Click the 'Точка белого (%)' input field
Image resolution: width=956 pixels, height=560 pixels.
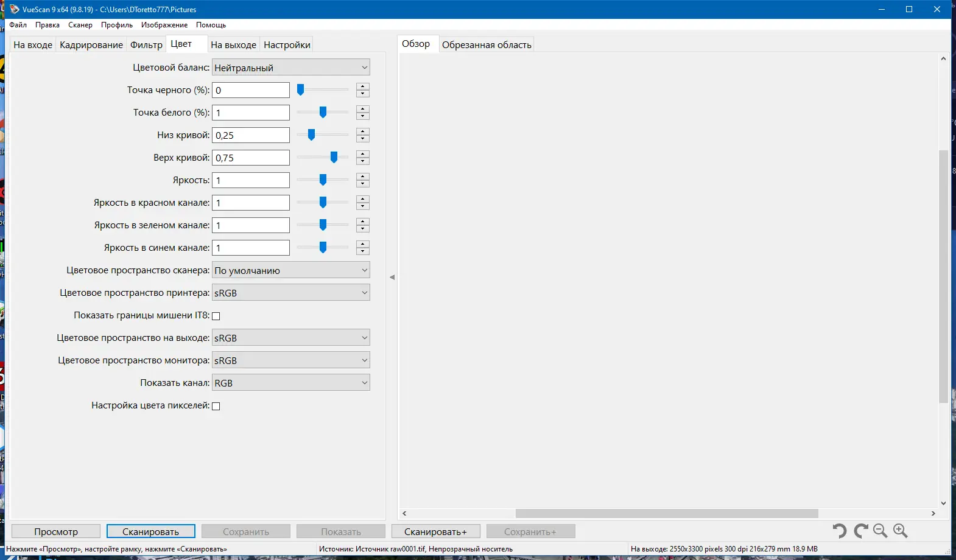point(251,113)
